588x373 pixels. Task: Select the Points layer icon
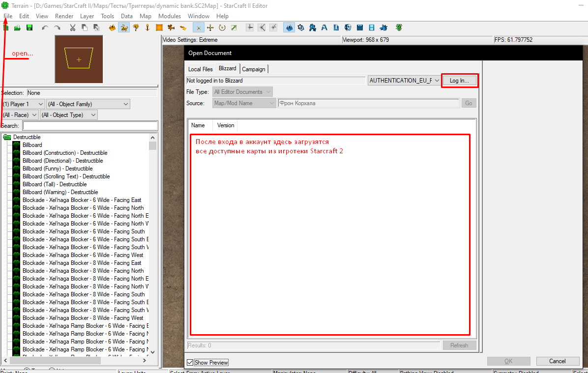point(147,28)
